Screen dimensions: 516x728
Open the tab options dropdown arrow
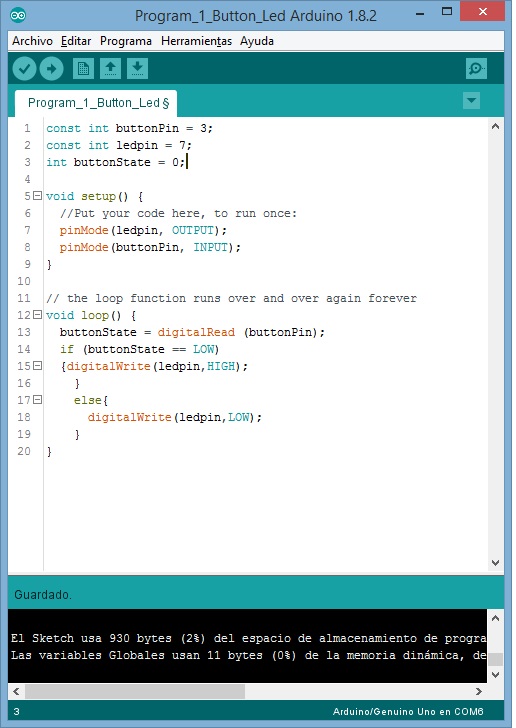pos(471,100)
